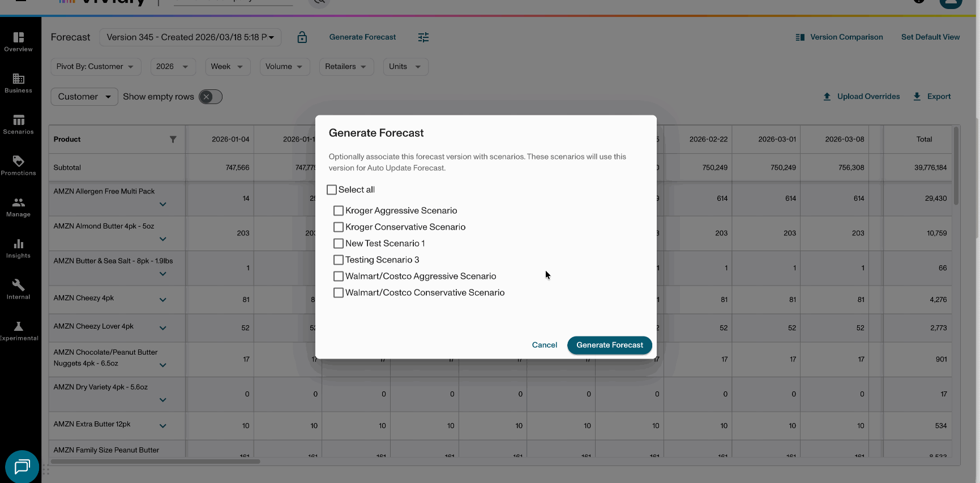Expand the AMZN Cheezy 4pk row
Viewport: 980px width, 483px height.
tap(163, 300)
